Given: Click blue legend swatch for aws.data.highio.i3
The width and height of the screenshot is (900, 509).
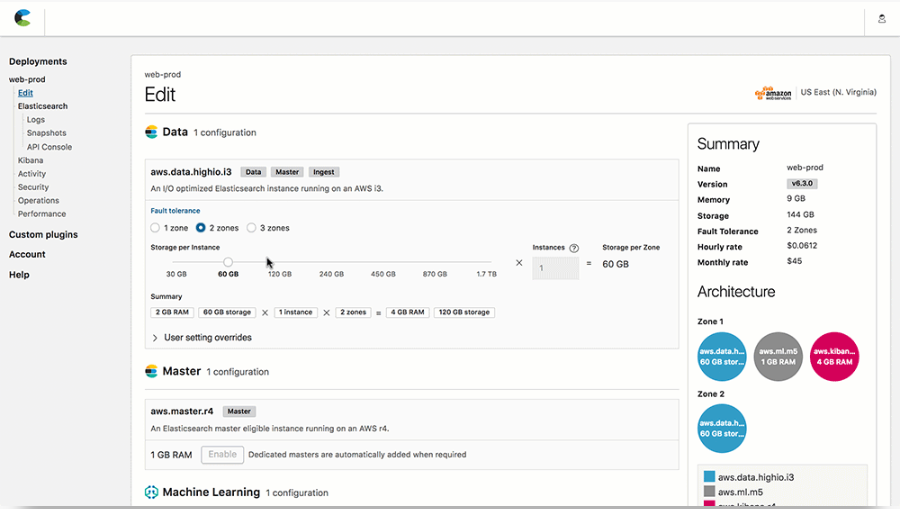Looking at the screenshot, I should (709, 477).
